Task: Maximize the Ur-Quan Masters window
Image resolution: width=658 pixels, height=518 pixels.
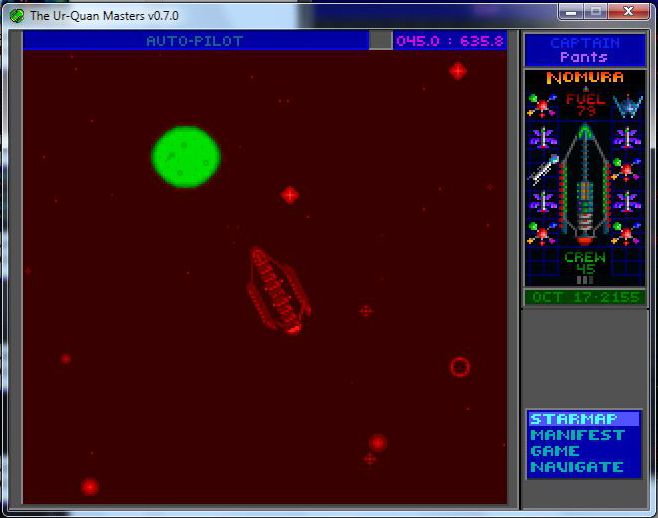Action: (596, 12)
